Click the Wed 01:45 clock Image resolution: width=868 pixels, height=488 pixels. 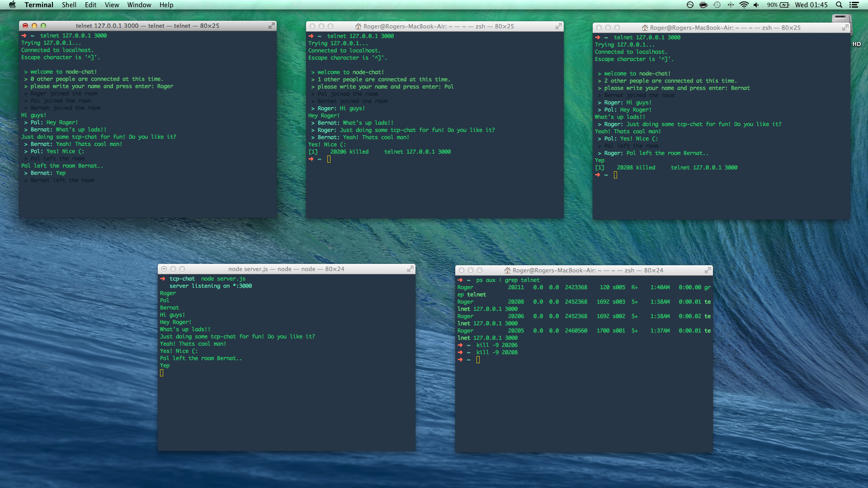[811, 5]
